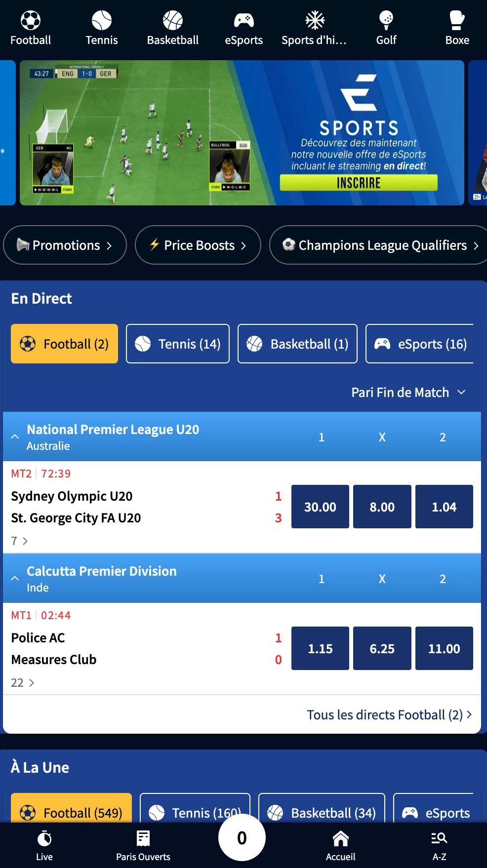The height and width of the screenshot is (868, 487).
Task: Switch to the Tennis (14) live tab
Action: coord(178,344)
